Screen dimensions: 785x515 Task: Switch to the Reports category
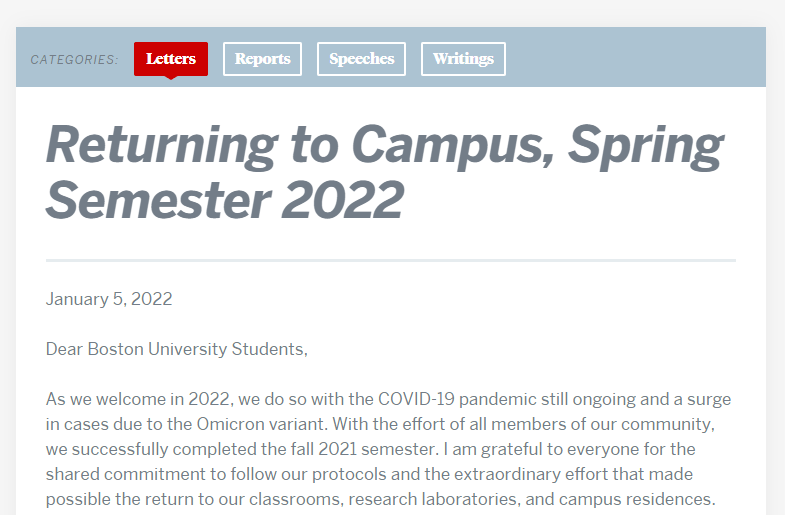[x=263, y=59]
